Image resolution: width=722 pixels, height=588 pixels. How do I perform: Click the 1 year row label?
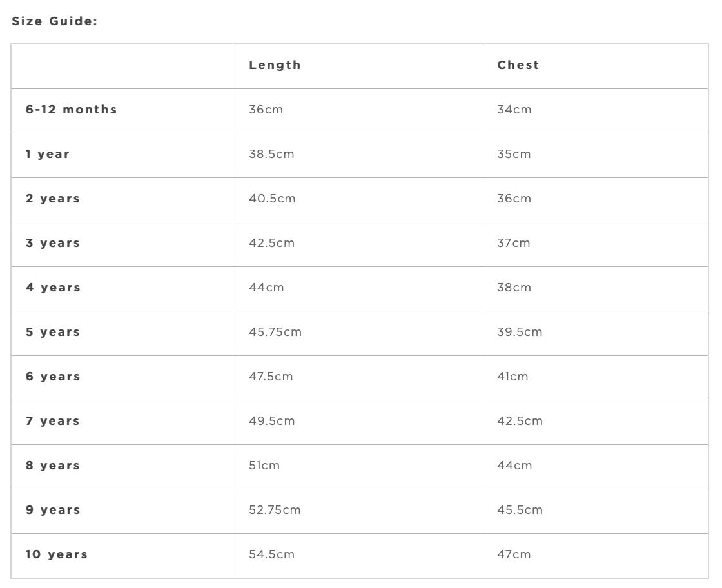(48, 154)
